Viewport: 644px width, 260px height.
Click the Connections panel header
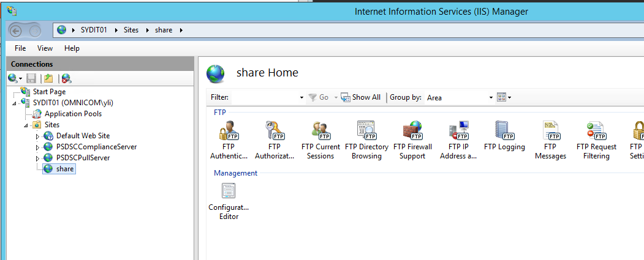coord(100,64)
